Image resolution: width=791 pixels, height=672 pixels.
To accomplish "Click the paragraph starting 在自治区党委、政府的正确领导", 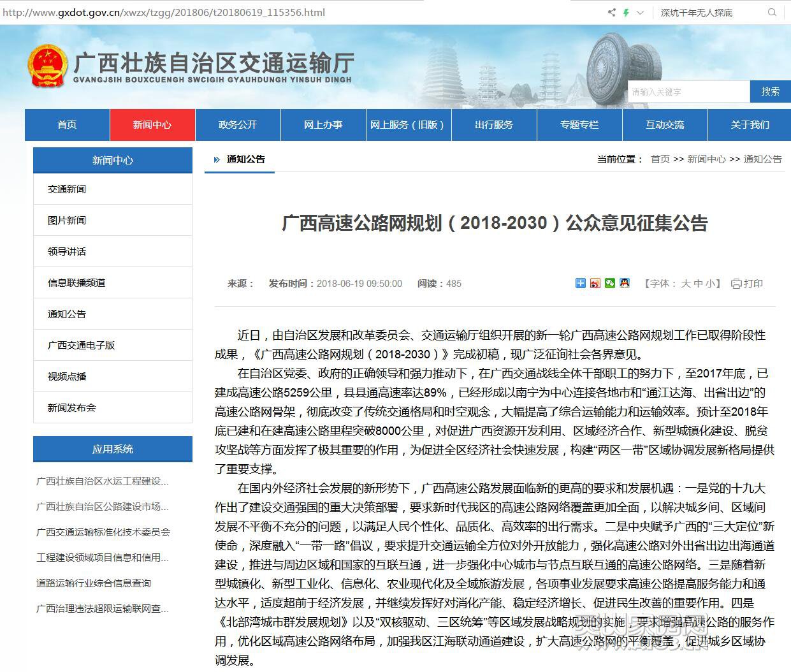I will pyautogui.click(x=495, y=421).
